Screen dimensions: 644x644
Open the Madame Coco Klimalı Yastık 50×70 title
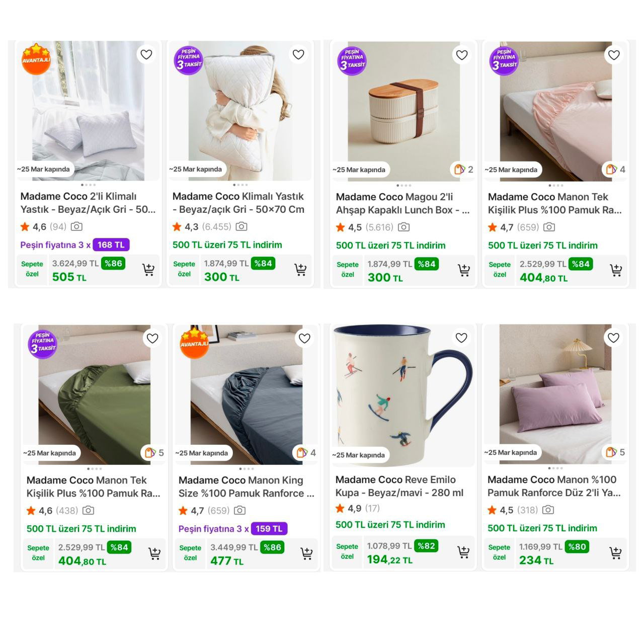tap(238, 203)
